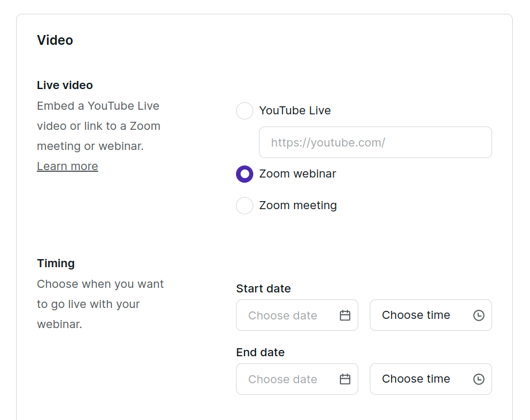Open the Learn more link

coord(67,167)
